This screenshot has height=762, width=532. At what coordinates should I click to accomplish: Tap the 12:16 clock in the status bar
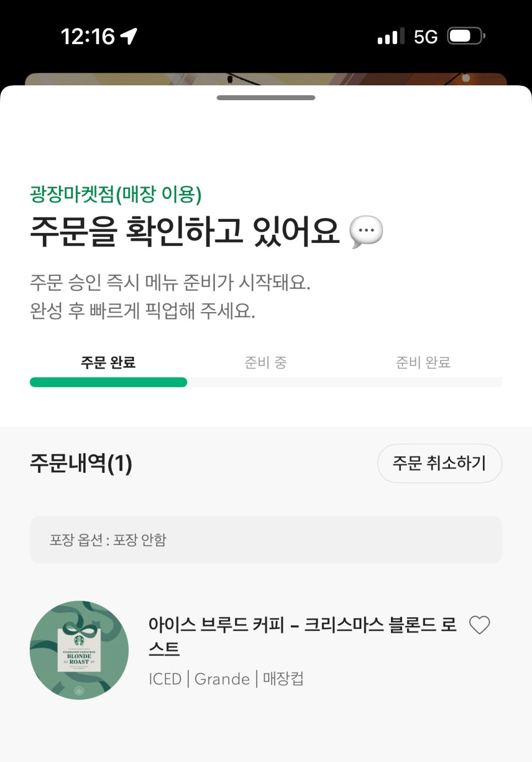click(88, 37)
